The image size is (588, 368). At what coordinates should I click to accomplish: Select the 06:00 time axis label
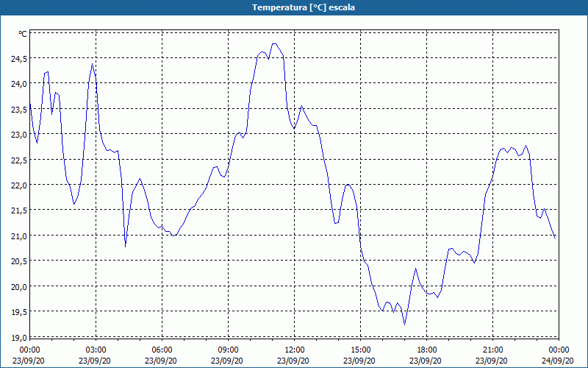coord(162,350)
